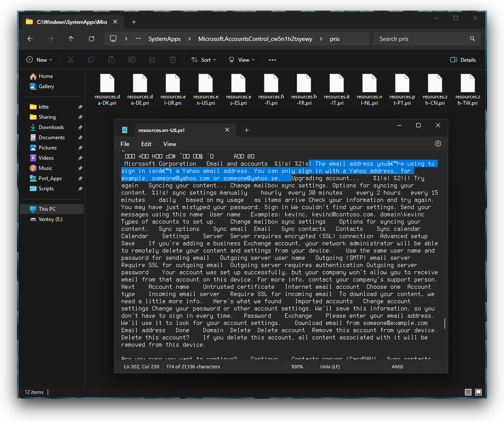Click the Share icon in toolbar

(x=152, y=60)
